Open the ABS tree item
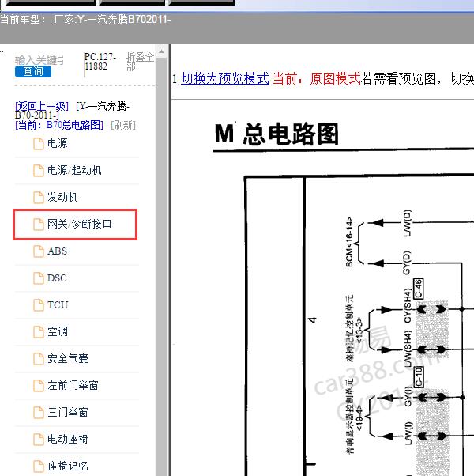This screenshot has width=474, height=476. [x=58, y=251]
